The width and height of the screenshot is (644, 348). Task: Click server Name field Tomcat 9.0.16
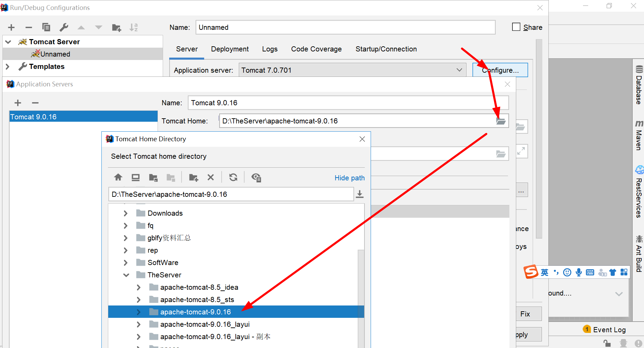348,103
